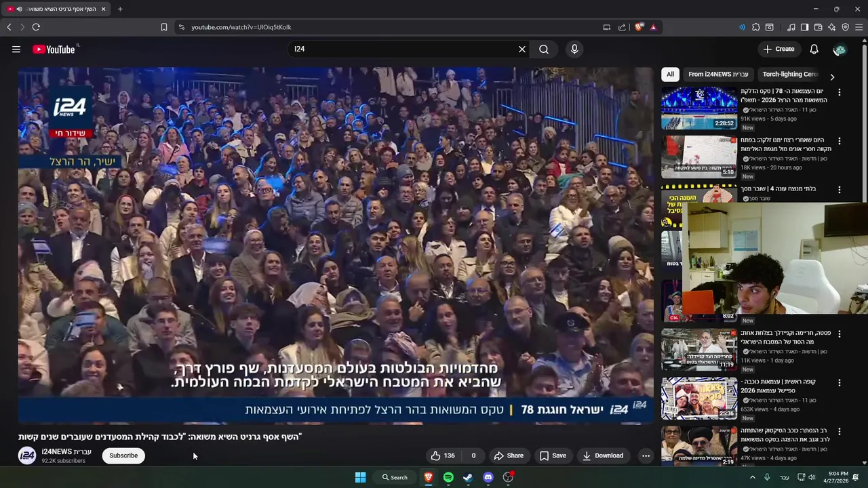868x488 pixels.
Task: Open YouTube notifications bell
Action: tap(814, 49)
